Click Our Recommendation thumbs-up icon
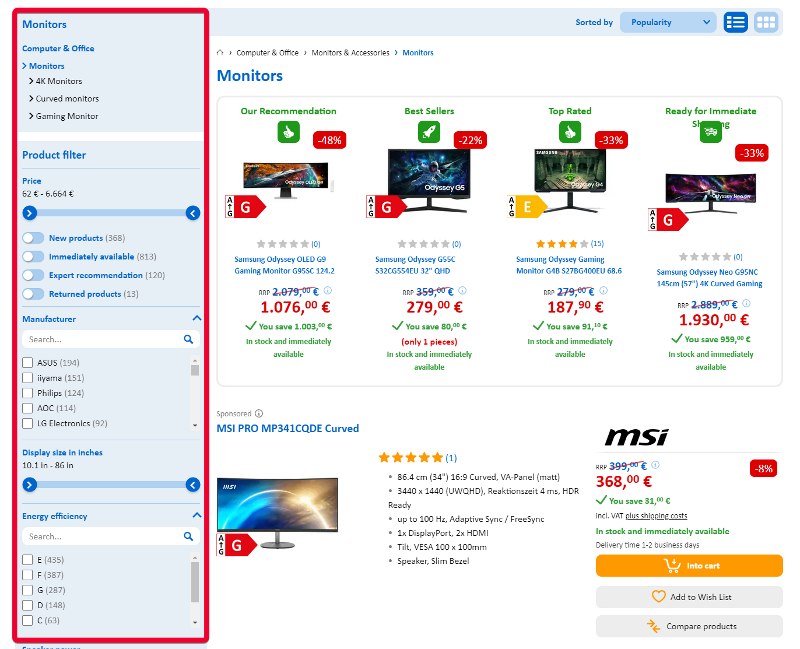Screen dimensions: 800x649 (x=288, y=132)
